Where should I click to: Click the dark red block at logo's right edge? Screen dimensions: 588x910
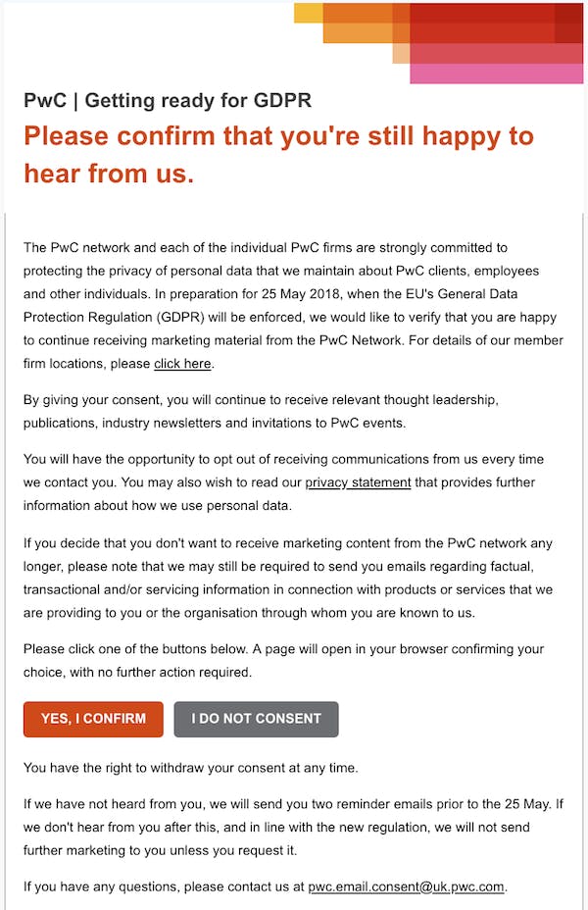(x=568, y=24)
